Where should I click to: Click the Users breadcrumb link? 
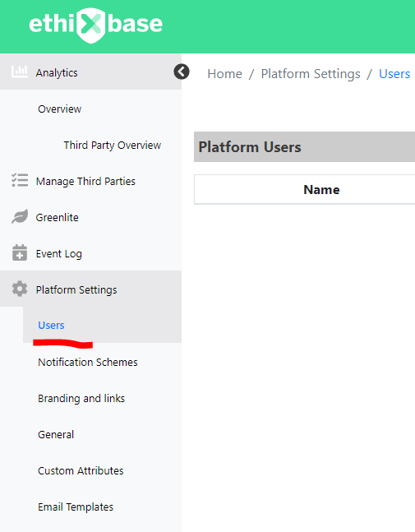click(394, 74)
